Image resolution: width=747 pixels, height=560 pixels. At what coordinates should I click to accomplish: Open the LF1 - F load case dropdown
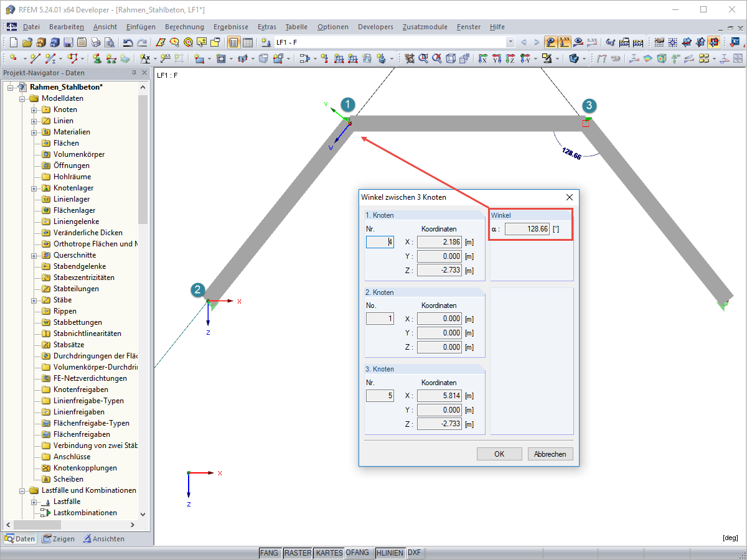pos(510,42)
